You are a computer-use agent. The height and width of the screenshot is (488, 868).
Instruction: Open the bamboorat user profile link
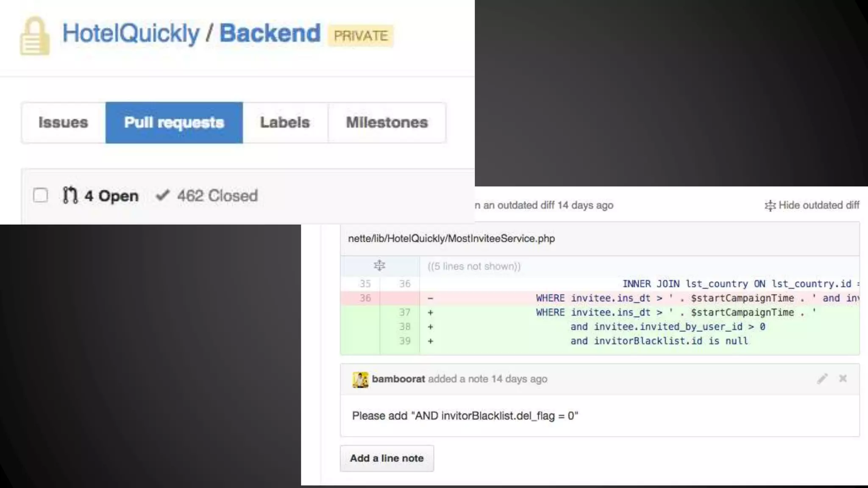tap(398, 379)
